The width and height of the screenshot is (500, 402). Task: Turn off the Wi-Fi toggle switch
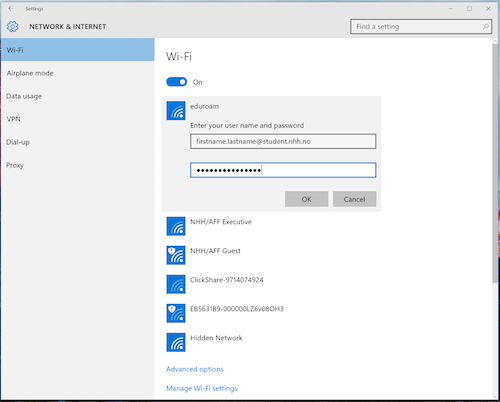tap(177, 82)
